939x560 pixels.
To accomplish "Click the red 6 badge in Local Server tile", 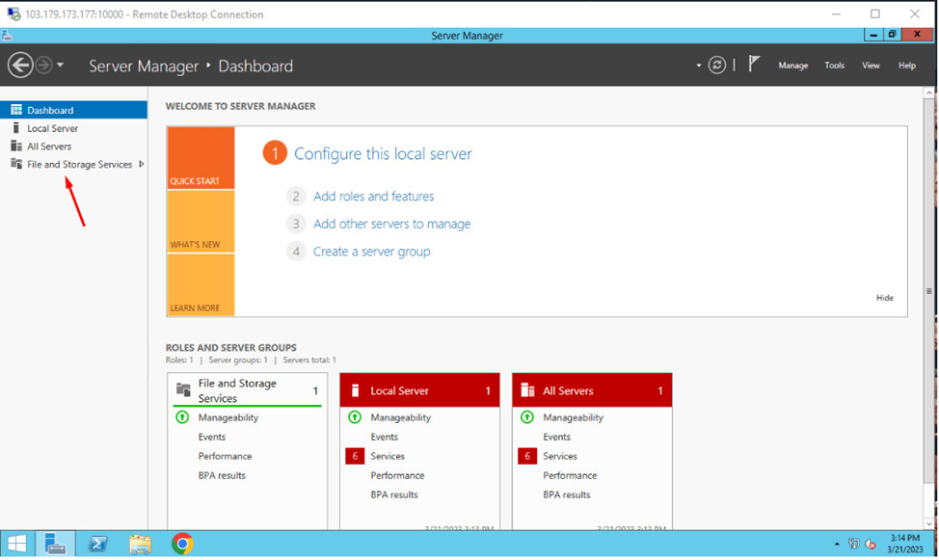I will [x=355, y=456].
